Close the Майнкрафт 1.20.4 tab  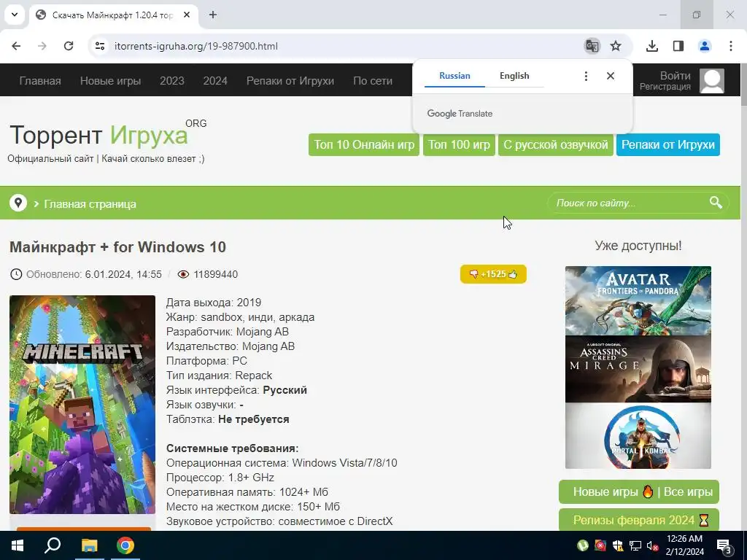point(187,15)
